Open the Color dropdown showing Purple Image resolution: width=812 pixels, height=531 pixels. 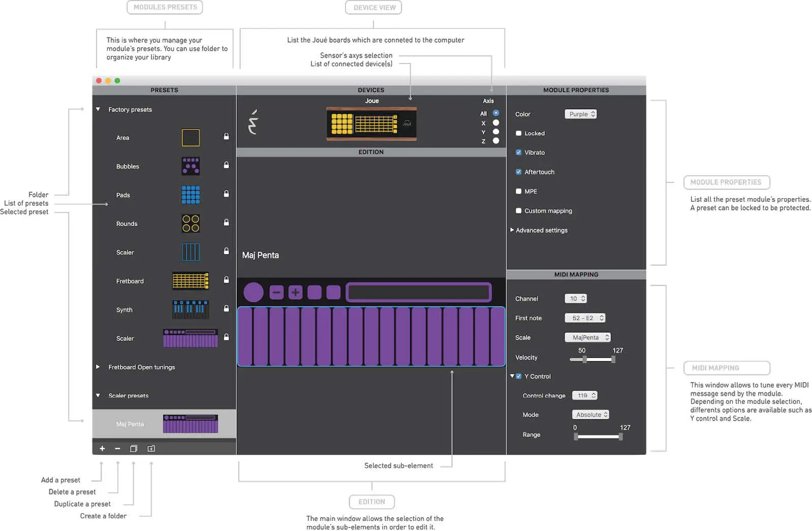(581, 114)
